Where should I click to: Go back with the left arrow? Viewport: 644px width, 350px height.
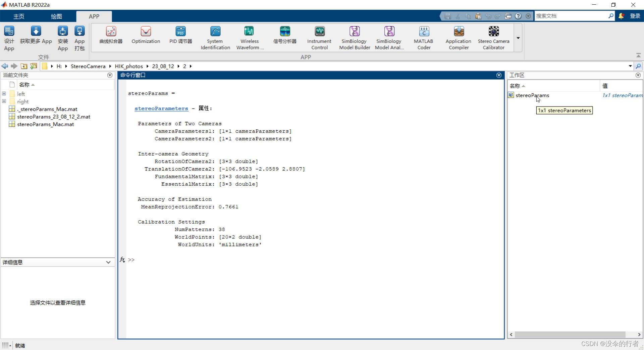5,66
